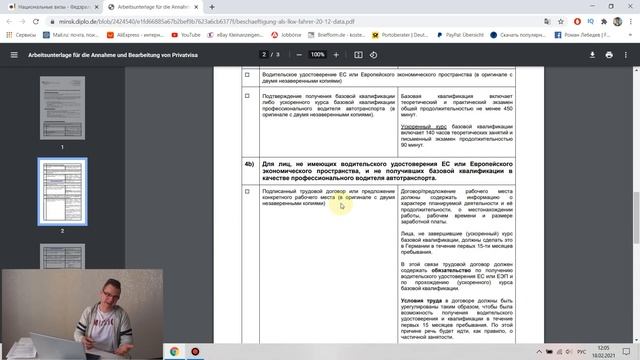Open the Facebook Роман Лебедев bookmark

coord(582,35)
